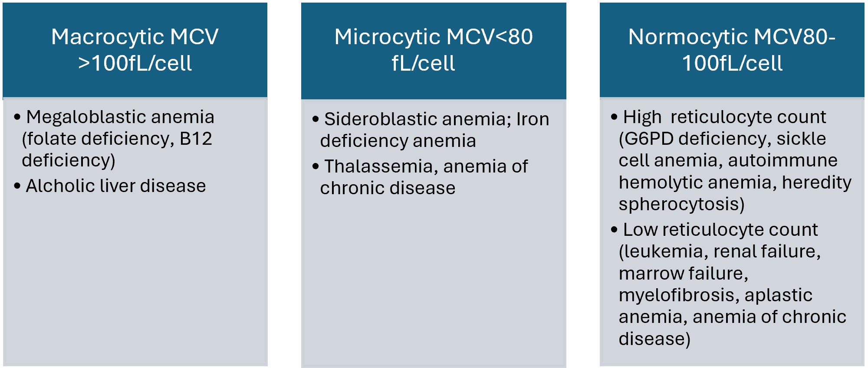
Task: Click the bullet dot before Megaloblastic anemia
Action: 17,117
